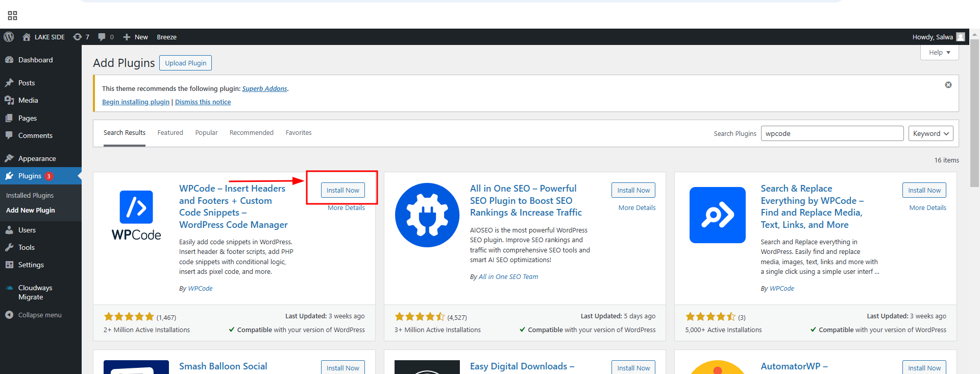Click the Search & Replace Everything plugin icon
The width and height of the screenshot is (980, 374).
pos(718,215)
